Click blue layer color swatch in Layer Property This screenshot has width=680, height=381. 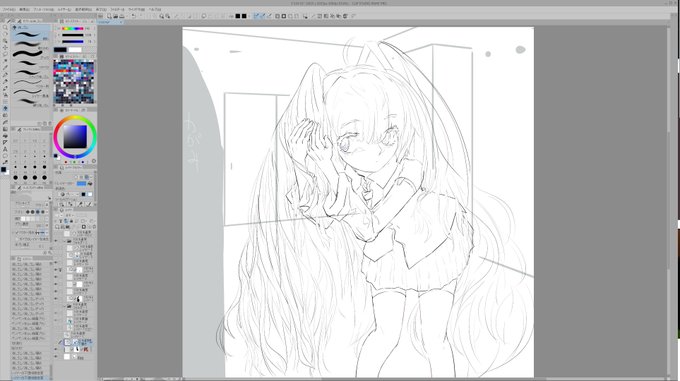(81, 184)
